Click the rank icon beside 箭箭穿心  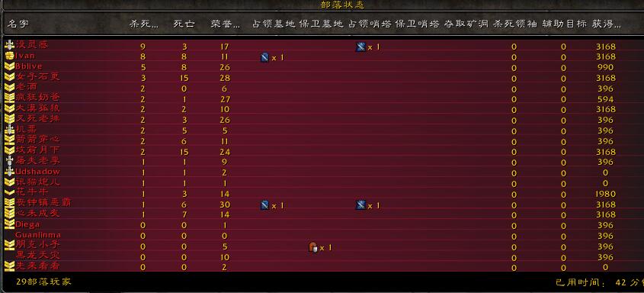[x=9, y=140]
